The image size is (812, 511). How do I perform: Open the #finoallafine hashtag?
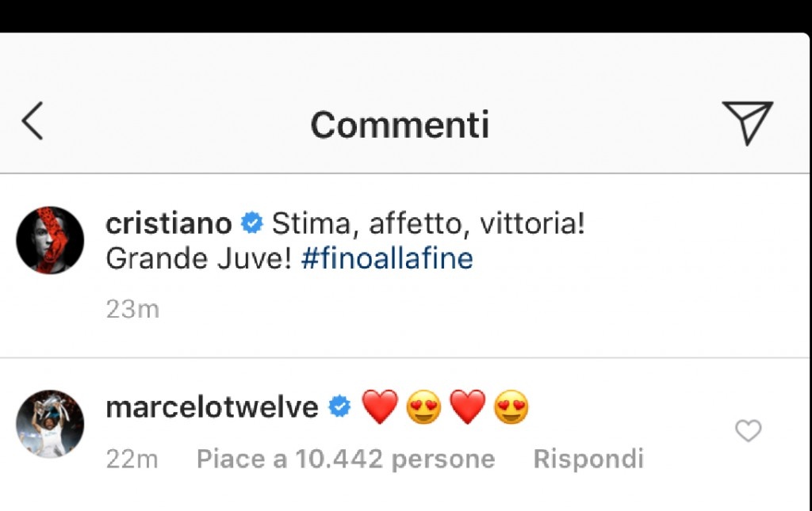(387, 258)
